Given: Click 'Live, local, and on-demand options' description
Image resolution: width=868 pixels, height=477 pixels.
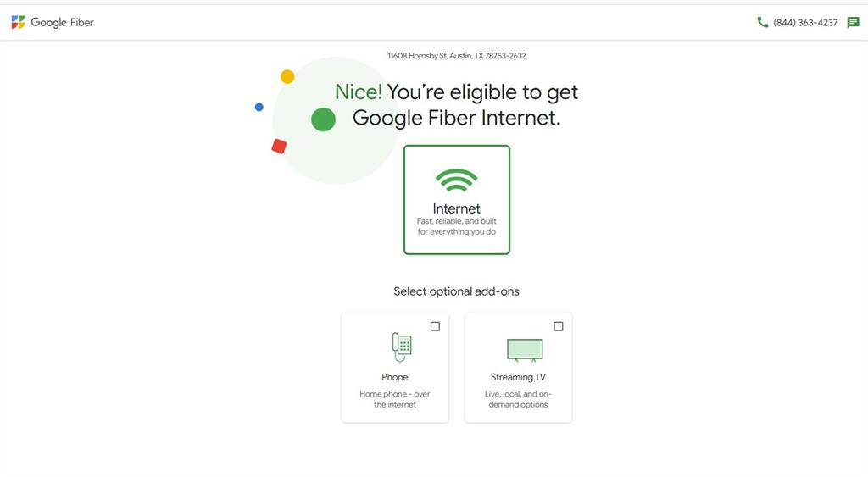Looking at the screenshot, I should click(518, 399).
